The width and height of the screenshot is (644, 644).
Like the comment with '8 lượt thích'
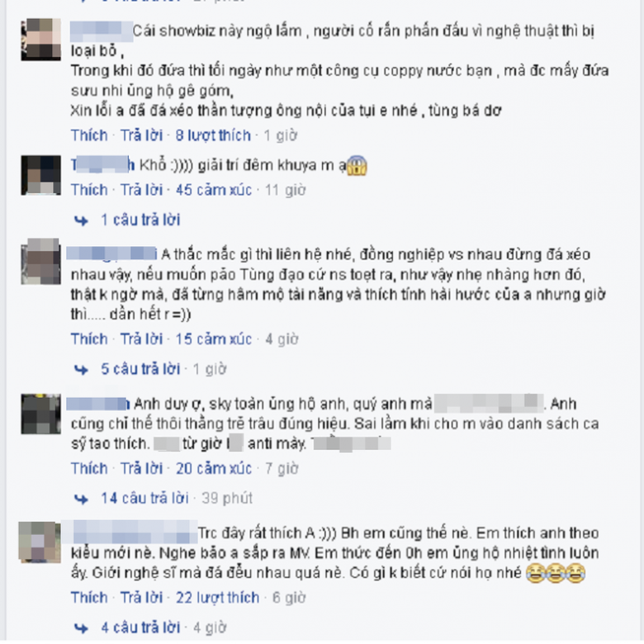(89, 135)
